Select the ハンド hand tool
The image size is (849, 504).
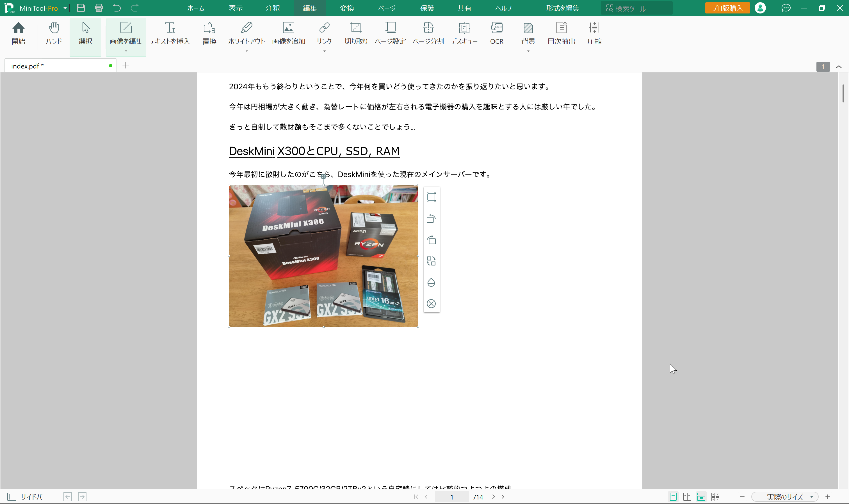(x=54, y=33)
